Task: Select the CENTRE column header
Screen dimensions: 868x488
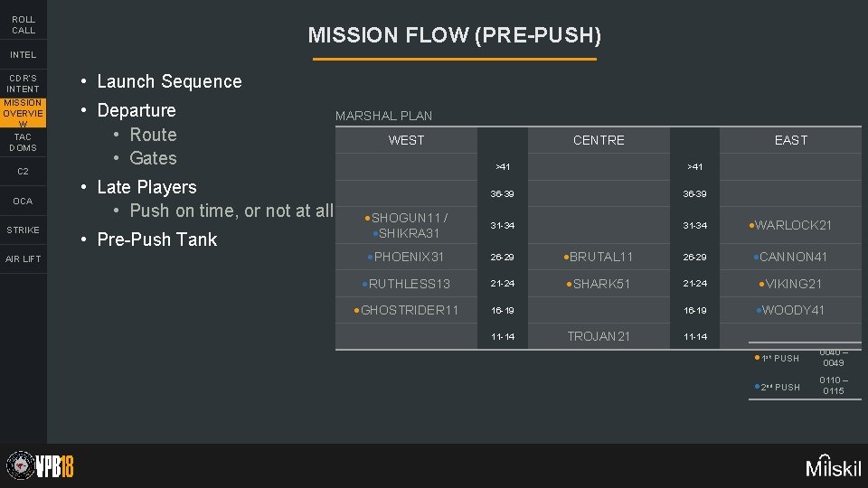Action: click(x=599, y=140)
